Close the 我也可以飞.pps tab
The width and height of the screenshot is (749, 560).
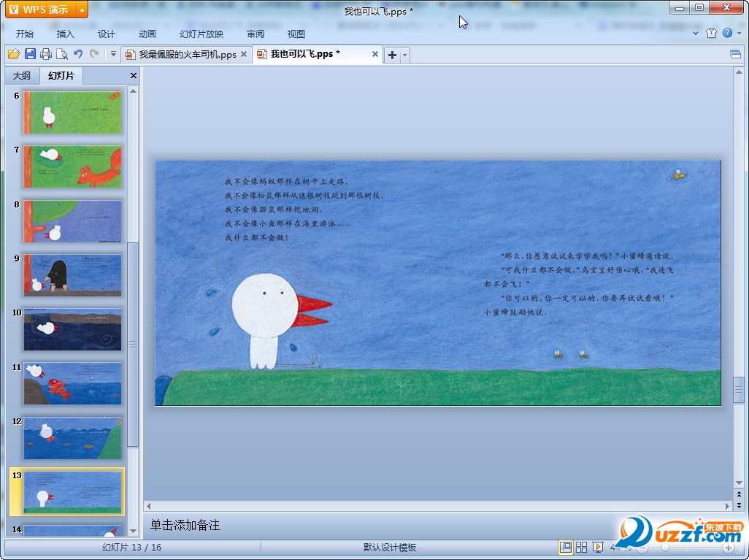click(x=375, y=55)
